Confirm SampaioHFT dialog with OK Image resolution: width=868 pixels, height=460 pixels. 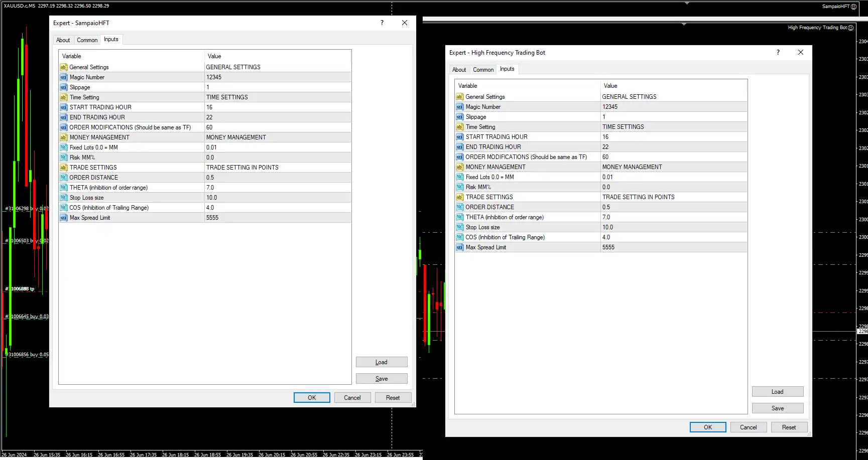coord(312,398)
